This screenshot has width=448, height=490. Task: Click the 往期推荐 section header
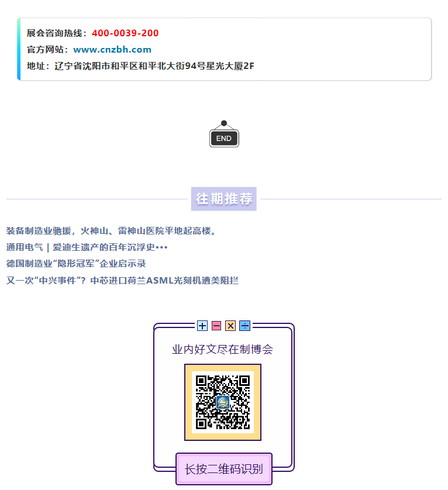coord(224,199)
